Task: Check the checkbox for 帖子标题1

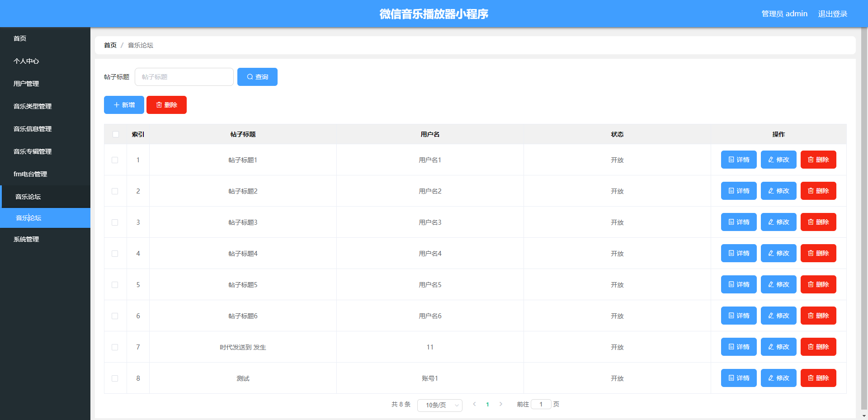Action: (x=115, y=160)
